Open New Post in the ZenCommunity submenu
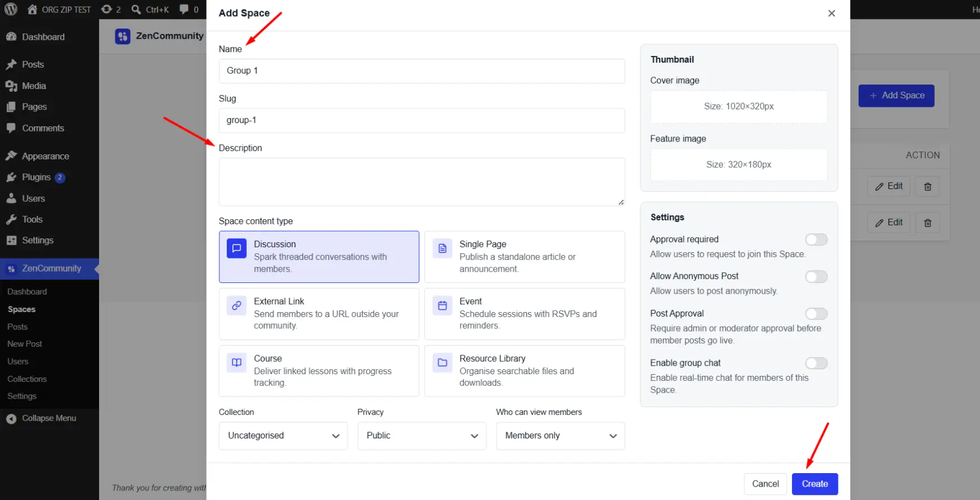This screenshot has width=980, height=500. pos(25,344)
